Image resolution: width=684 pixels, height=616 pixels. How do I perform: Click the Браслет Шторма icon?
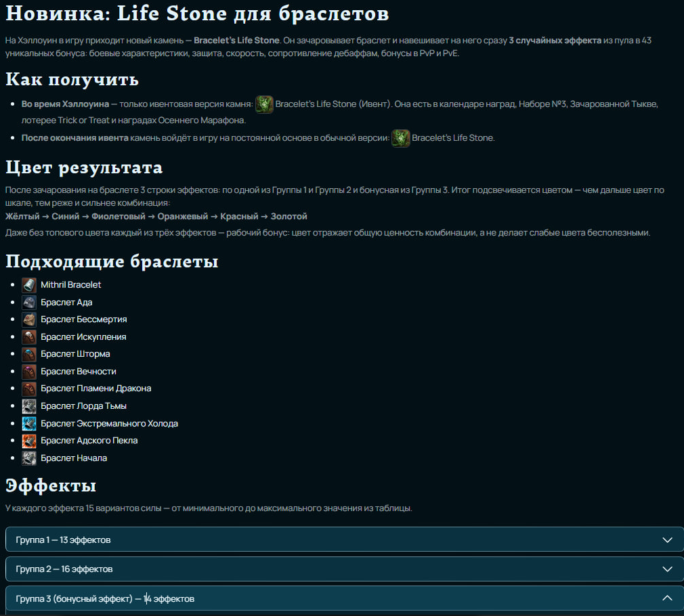coord(29,354)
